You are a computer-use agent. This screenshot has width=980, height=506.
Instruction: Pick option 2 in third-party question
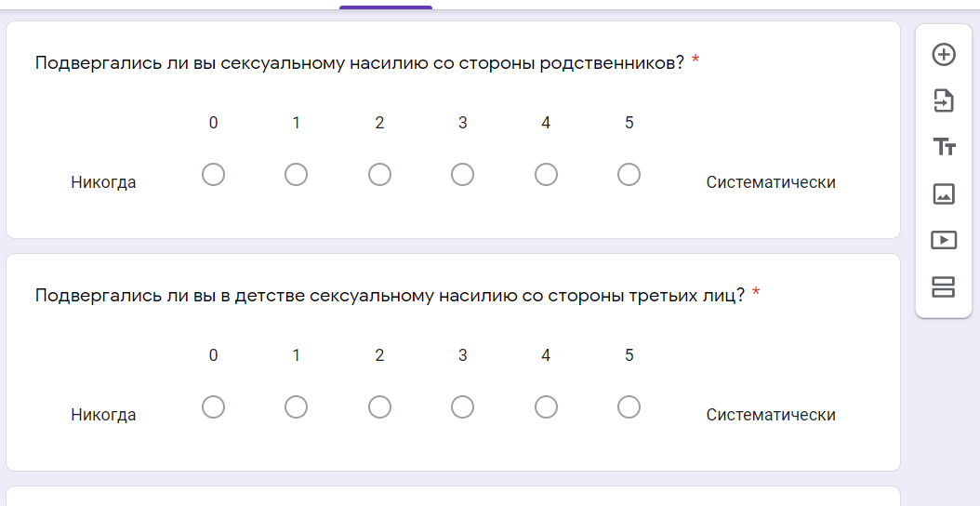[379, 407]
